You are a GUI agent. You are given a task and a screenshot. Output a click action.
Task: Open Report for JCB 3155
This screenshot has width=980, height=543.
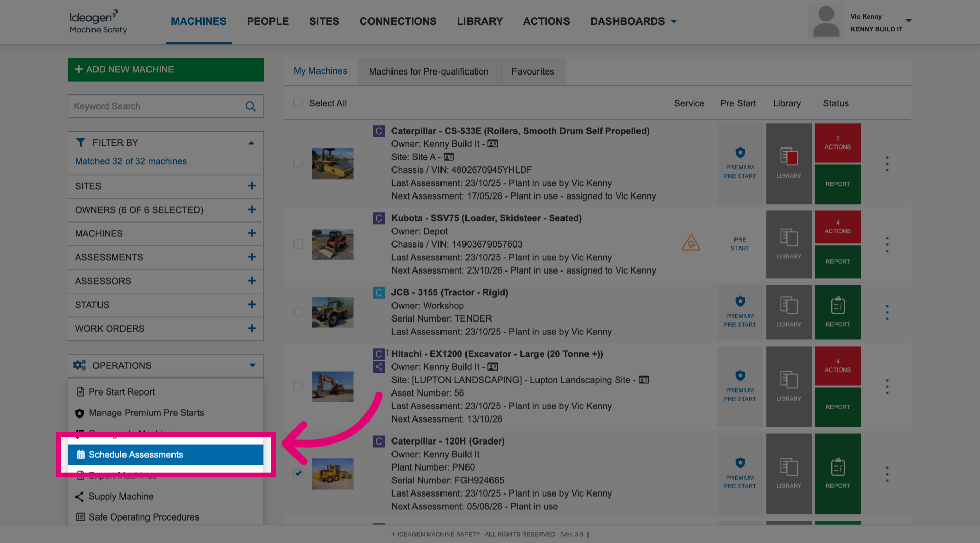coord(838,312)
